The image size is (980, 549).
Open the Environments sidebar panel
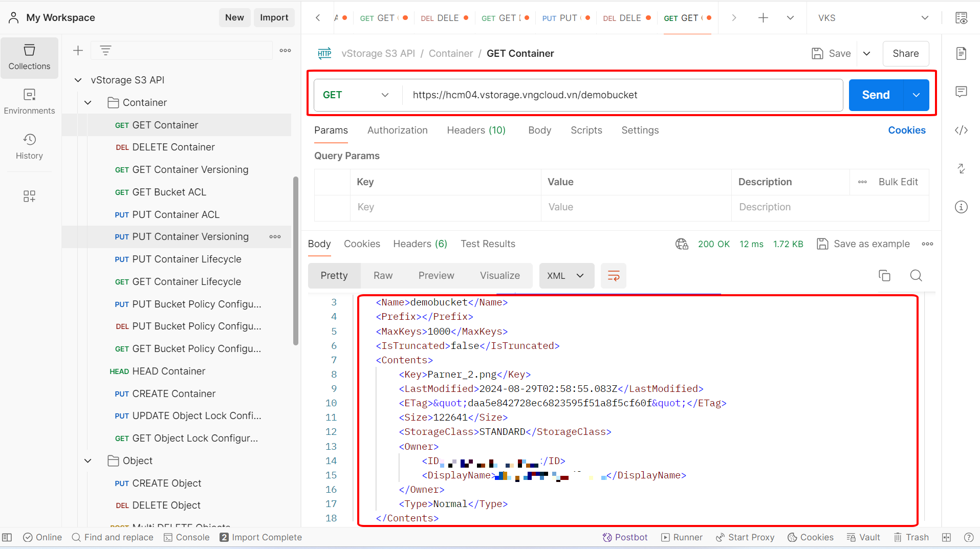pyautogui.click(x=29, y=102)
